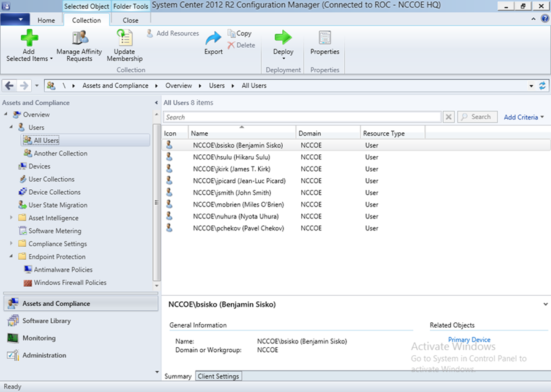Image resolution: width=551 pixels, height=392 pixels.
Task: Open Antimalware Policies
Action: pos(63,269)
